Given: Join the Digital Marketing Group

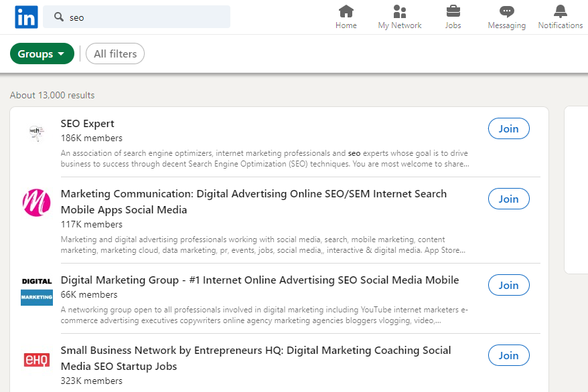Looking at the screenshot, I should 508,285.
